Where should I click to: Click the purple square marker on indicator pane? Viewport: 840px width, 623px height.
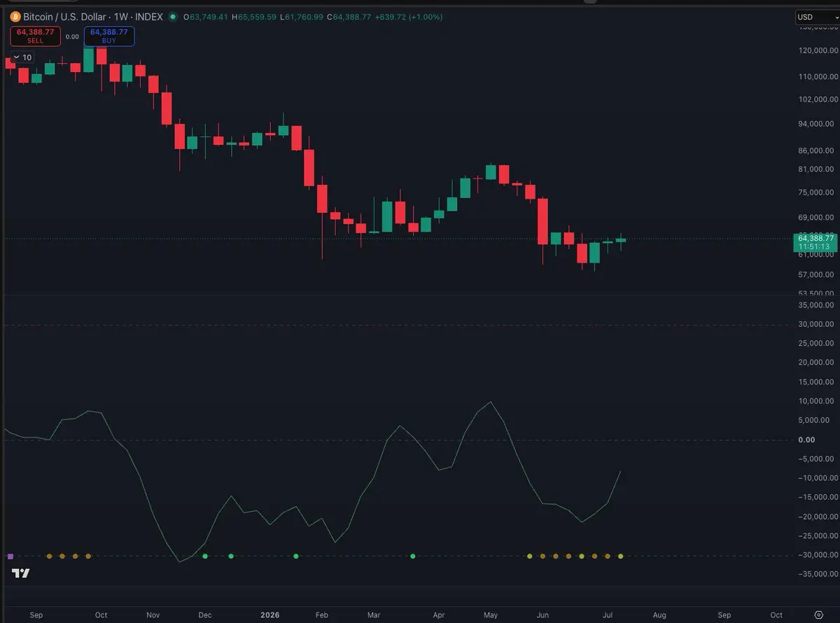(x=10, y=556)
